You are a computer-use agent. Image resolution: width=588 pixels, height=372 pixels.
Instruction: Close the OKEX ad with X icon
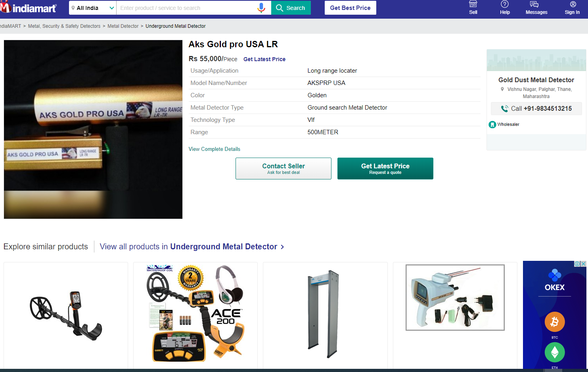point(583,264)
